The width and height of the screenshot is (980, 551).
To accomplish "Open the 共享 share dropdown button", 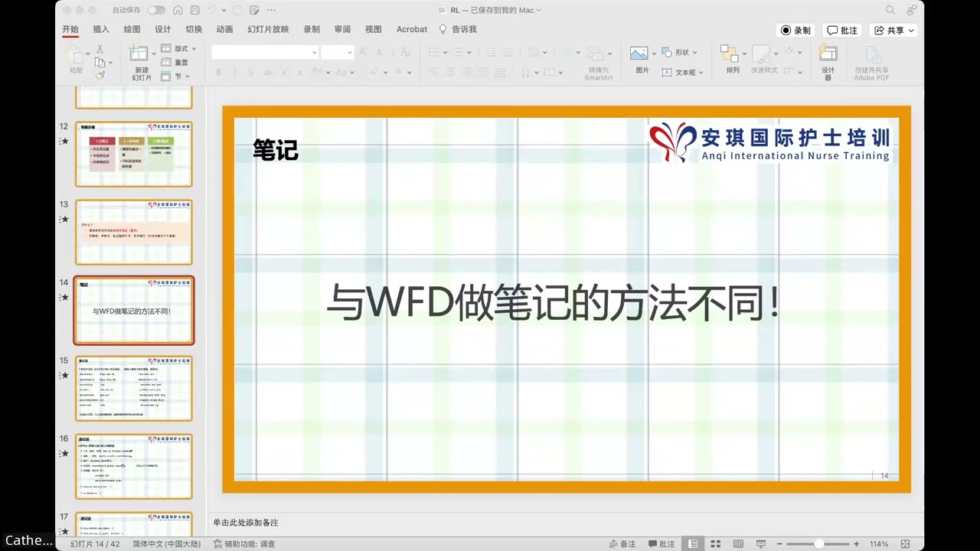I will (x=893, y=31).
